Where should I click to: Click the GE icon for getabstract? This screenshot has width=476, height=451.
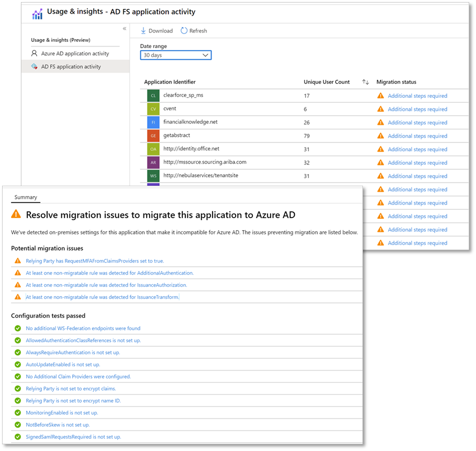tap(153, 136)
